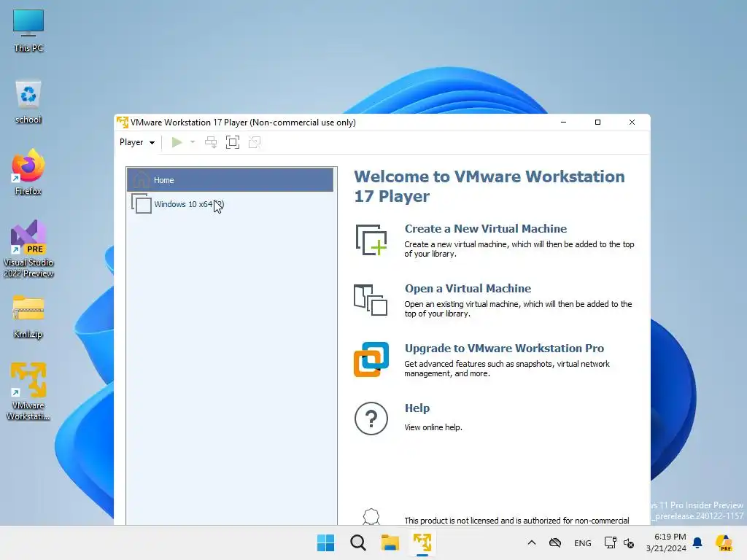Close the VMware Workstation Player window
Screen dimensions: 747x560
coord(632,122)
